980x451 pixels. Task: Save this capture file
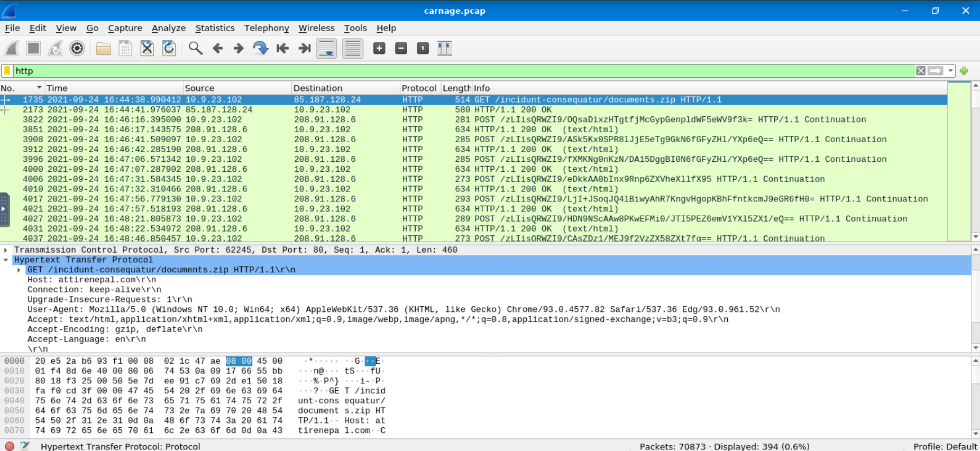125,49
